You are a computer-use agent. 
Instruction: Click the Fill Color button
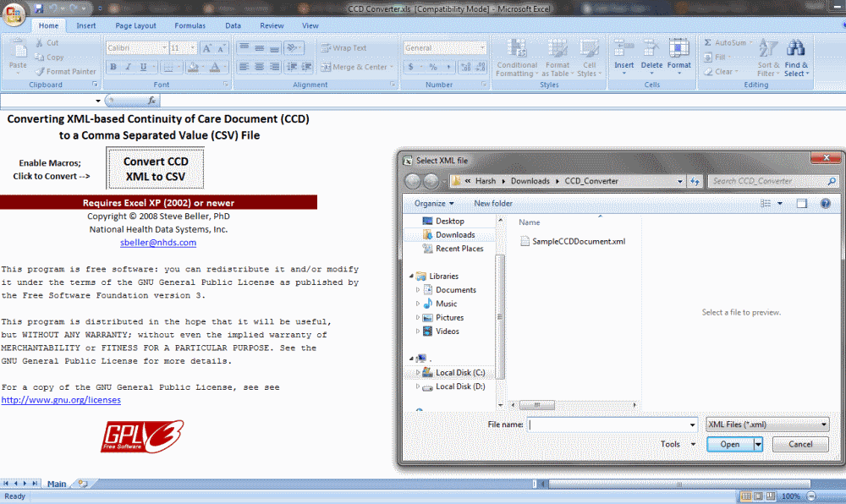click(x=192, y=67)
